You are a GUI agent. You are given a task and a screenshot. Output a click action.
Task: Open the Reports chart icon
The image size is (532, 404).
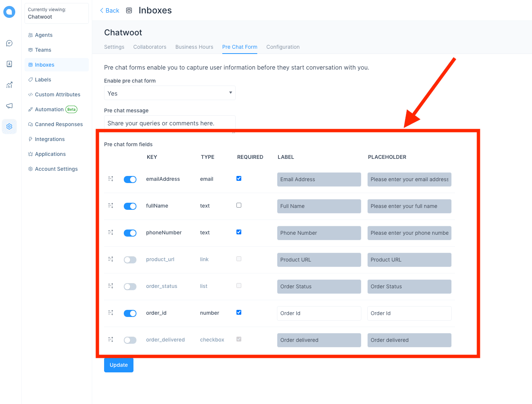tap(9, 85)
